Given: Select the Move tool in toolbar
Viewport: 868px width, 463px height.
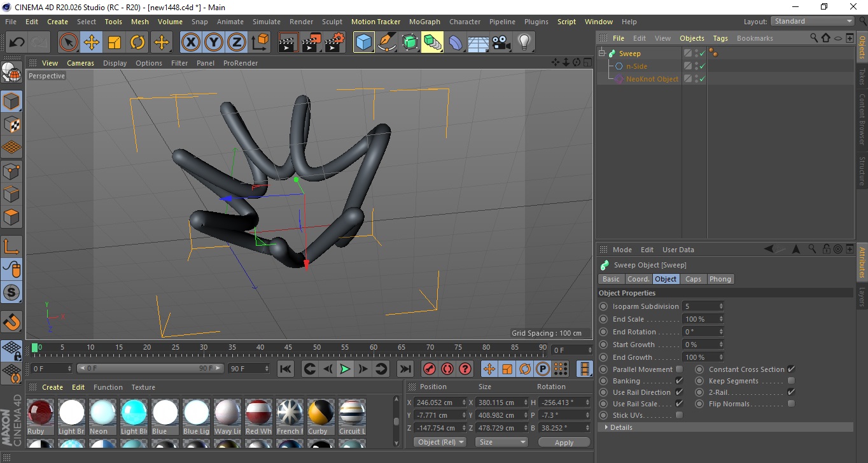Looking at the screenshot, I should click(x=92, y=43).
